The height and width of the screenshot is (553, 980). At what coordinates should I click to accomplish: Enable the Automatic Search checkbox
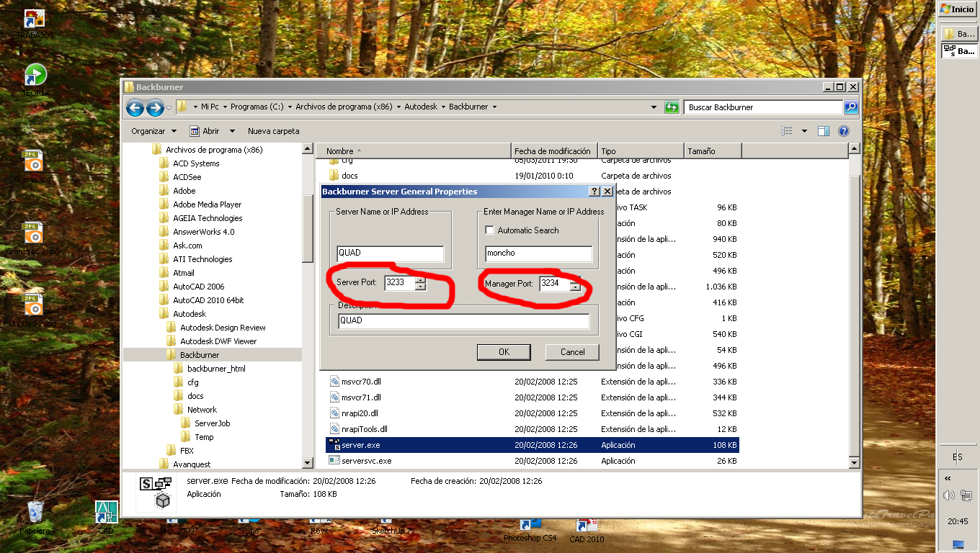(x=490, y=230)
